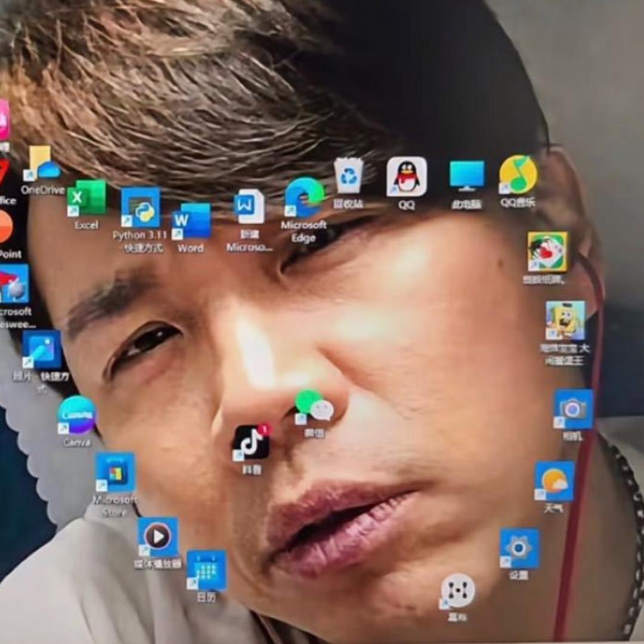The image size is (644, 644).
Task: Launch the Media Player shortcut
Action: tap(158, 537)
